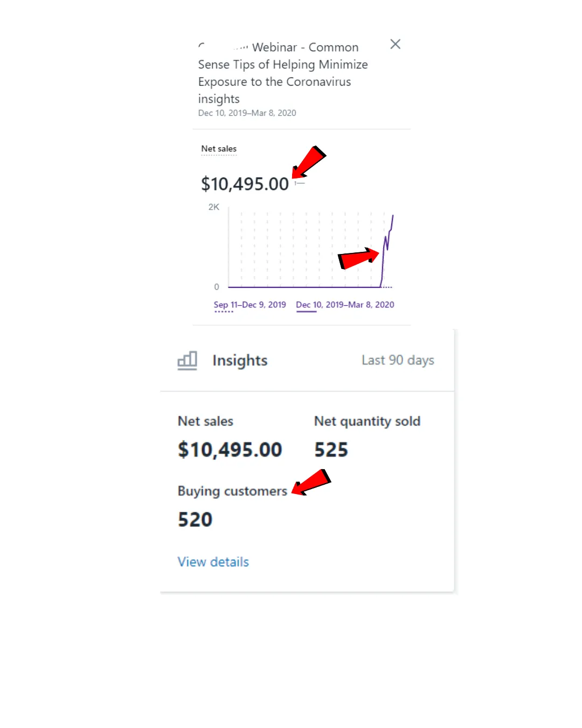Click the large $10,495.00 figure above the chart
582x728 pixels.
pos(245,184)
